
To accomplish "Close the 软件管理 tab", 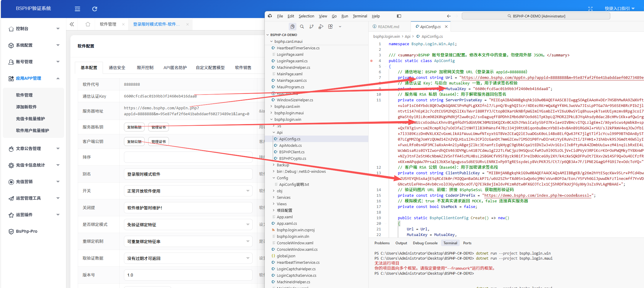I will coord(123,24).
